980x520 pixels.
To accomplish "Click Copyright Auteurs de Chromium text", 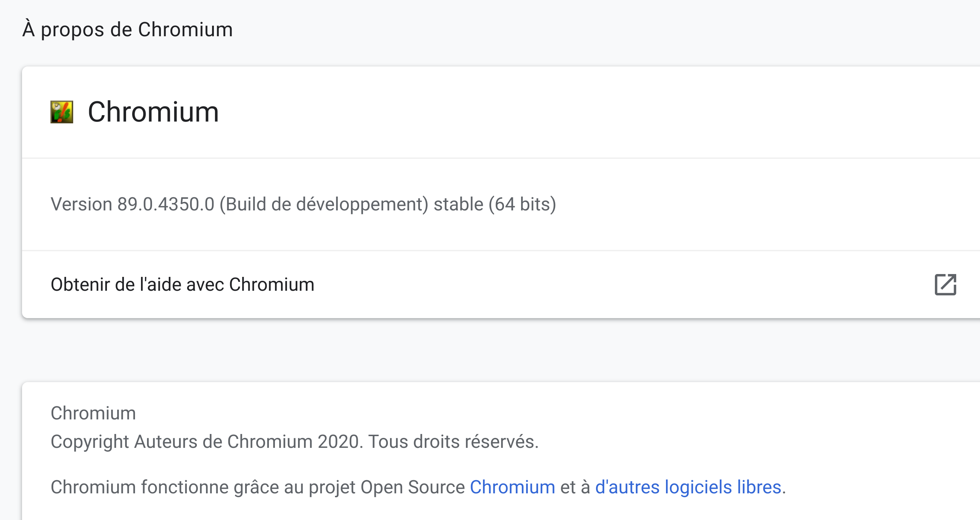I will [x=183, y=441].
